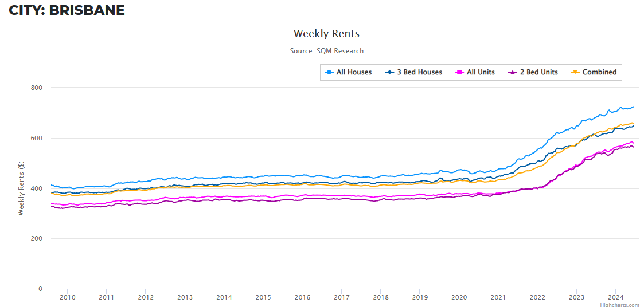Click the Source: SQM Research subtitle

point(326,51)
